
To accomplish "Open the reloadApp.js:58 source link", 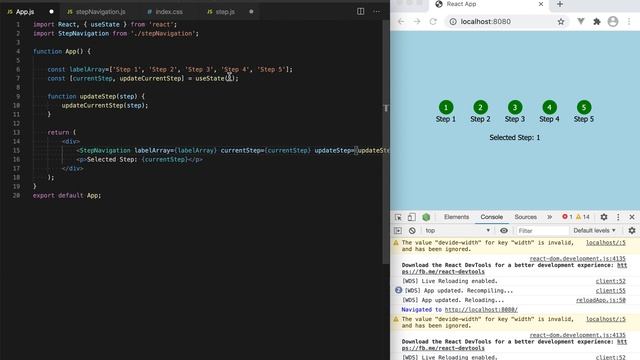I will click(600, 300).
